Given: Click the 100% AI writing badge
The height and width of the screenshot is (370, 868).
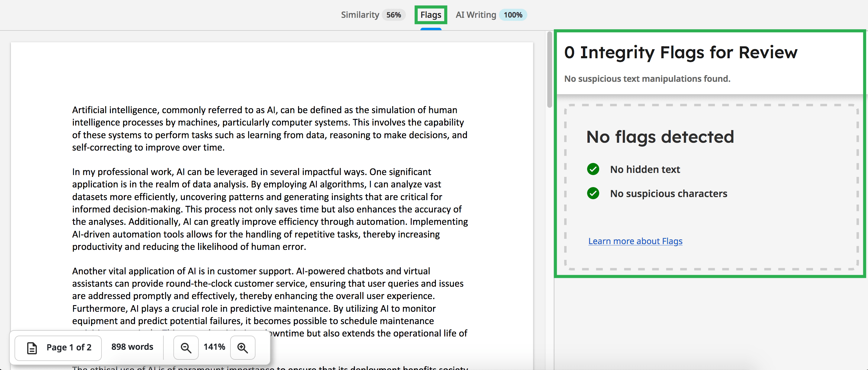Looking at the screenshot, I should pos(513,15).
